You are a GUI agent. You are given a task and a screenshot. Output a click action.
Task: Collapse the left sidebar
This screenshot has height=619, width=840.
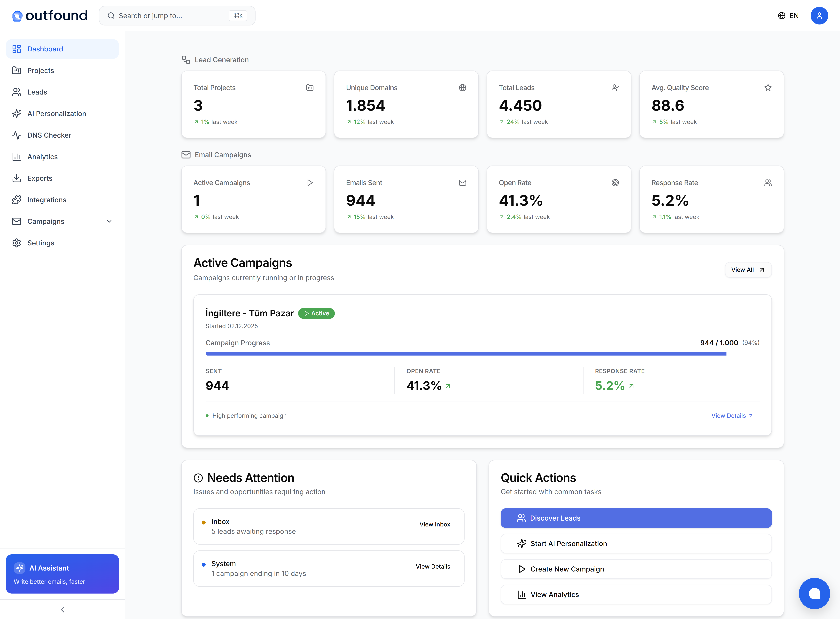coord(62,610)
